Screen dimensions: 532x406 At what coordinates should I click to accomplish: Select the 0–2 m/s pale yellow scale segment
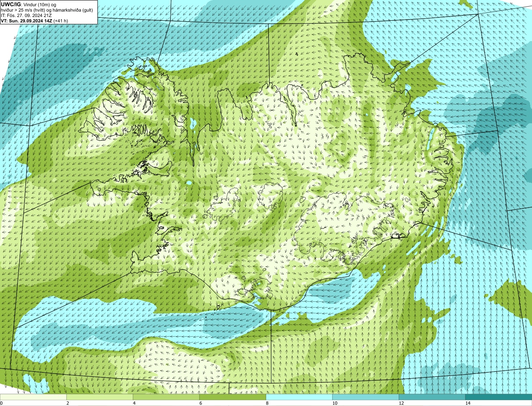click(33, 397)
